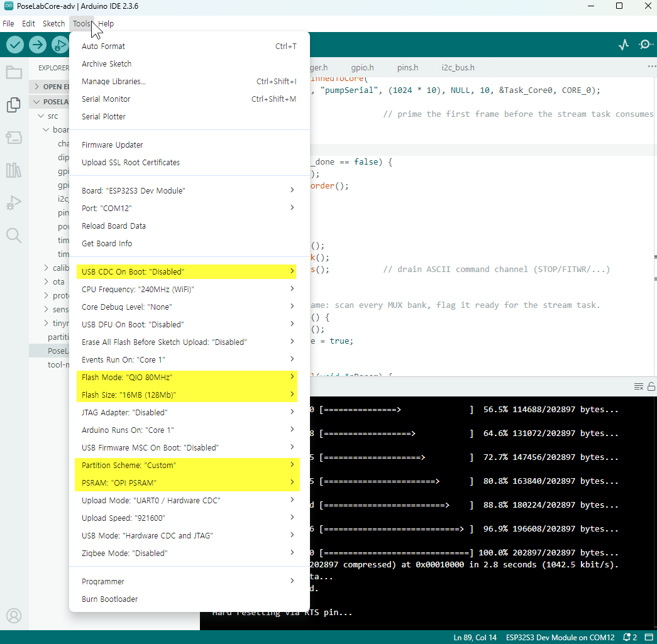Choose Auto Format from Tools menu

pos(189,46)
